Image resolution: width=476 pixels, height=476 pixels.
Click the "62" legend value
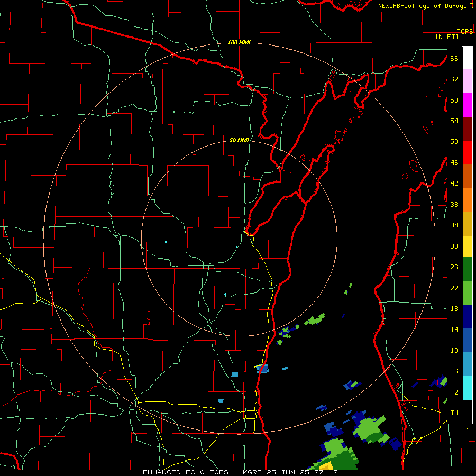point(454,79)
